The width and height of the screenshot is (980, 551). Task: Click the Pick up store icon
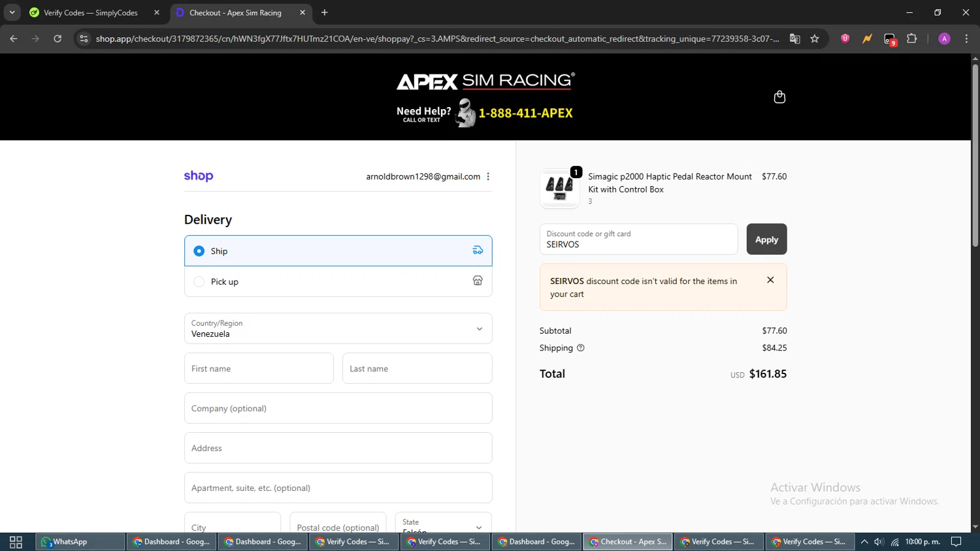click(478, 281)
